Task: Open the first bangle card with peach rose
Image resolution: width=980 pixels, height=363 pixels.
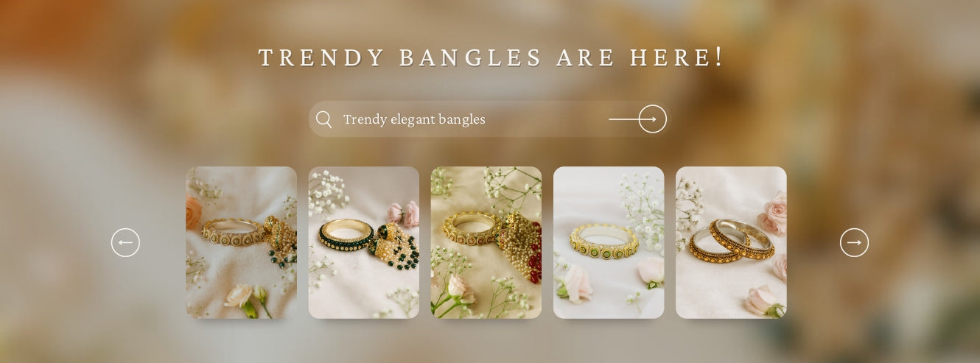Action: (x=241, y=242)
